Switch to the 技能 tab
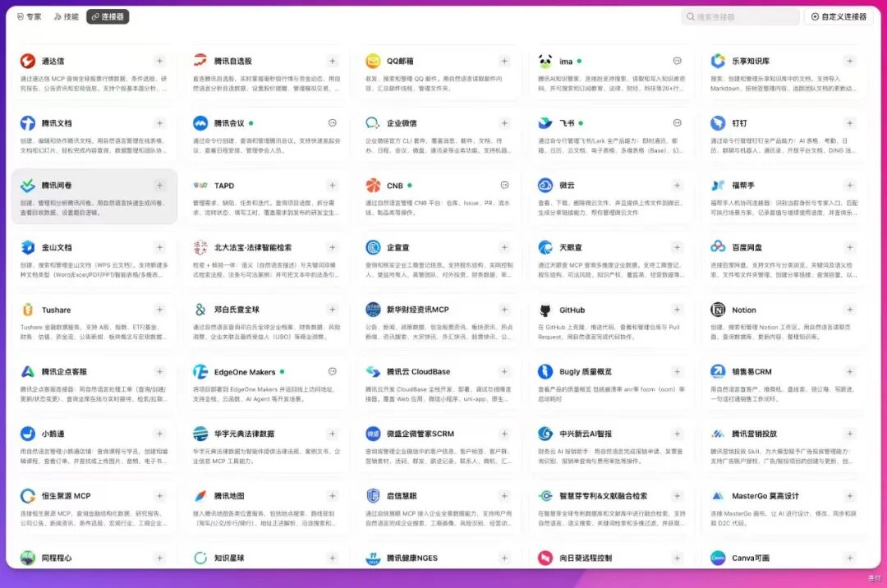 click(x=67, y=17)
